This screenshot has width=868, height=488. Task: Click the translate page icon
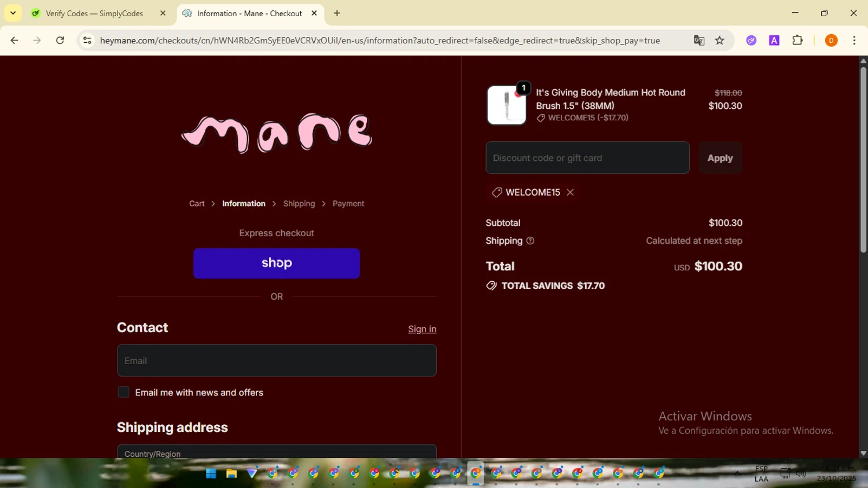[x=699, y=41]
